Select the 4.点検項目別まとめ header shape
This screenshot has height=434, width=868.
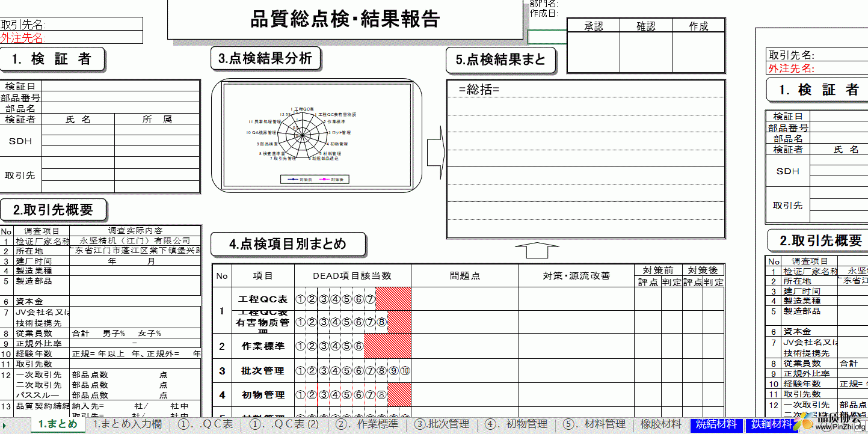288,244
